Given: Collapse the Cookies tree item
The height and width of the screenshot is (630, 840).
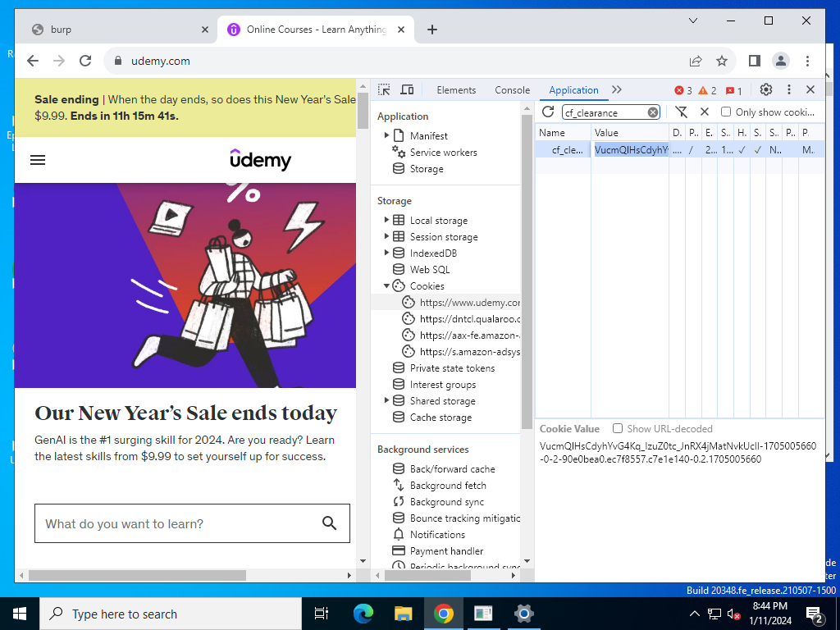Looking at the screenshot, I should tap(386, 285).
